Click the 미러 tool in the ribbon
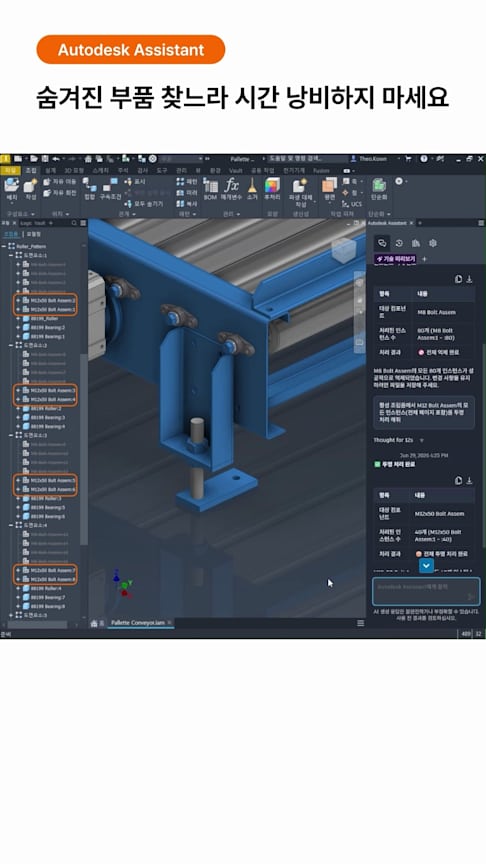 [x=187, y=193]
